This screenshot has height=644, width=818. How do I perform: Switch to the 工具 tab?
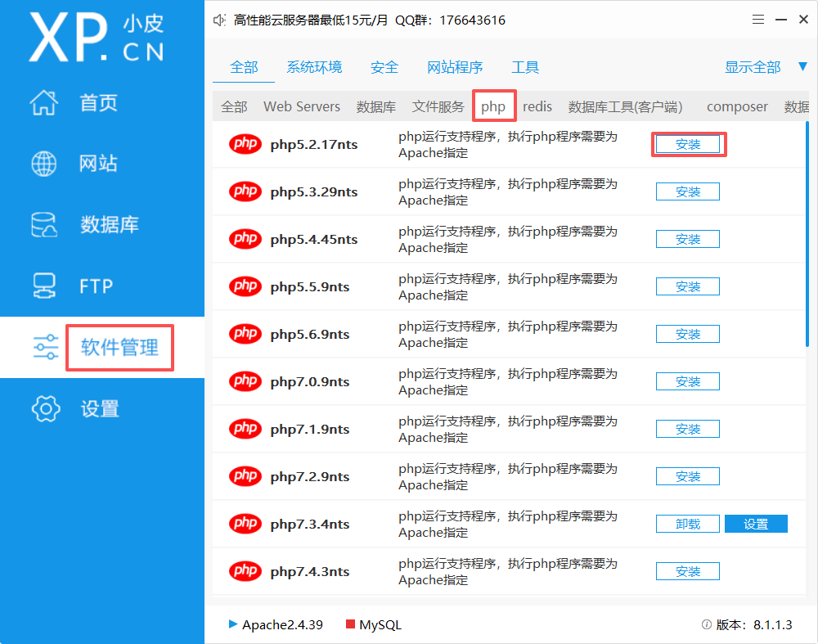pyautogui.click(x=525, y=67)
